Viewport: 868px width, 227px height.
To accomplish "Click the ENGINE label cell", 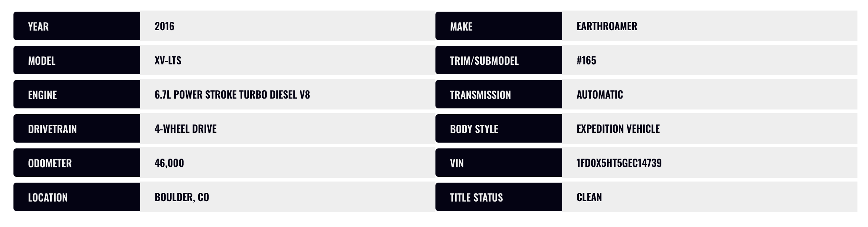I will pos(77,94).
